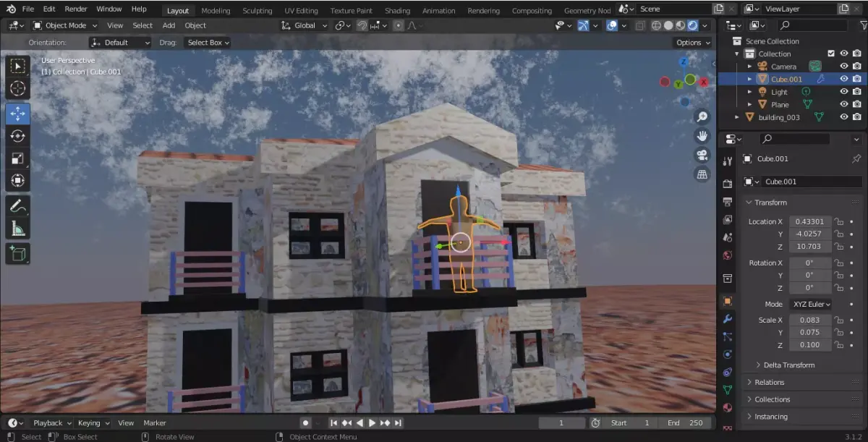Collapse the Transform panel
868x442 pixels.
coord(770,203)
